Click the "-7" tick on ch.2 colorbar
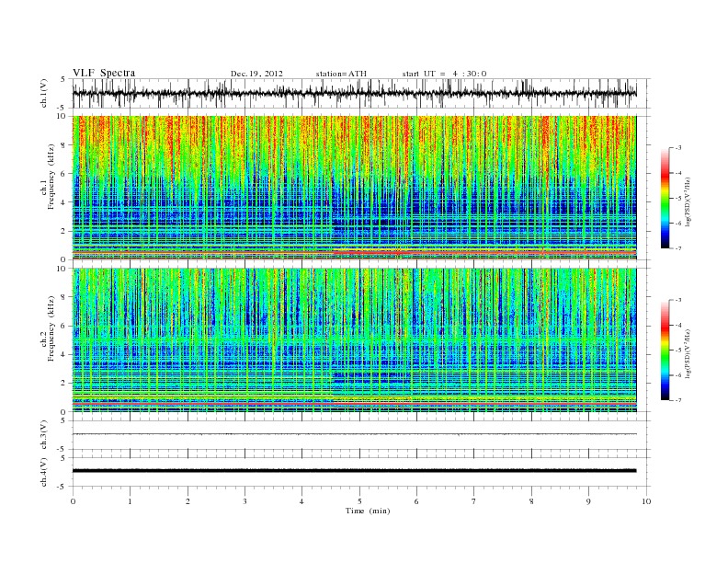Viewport: 728px width, 563px height. click(x=678, y=400)
